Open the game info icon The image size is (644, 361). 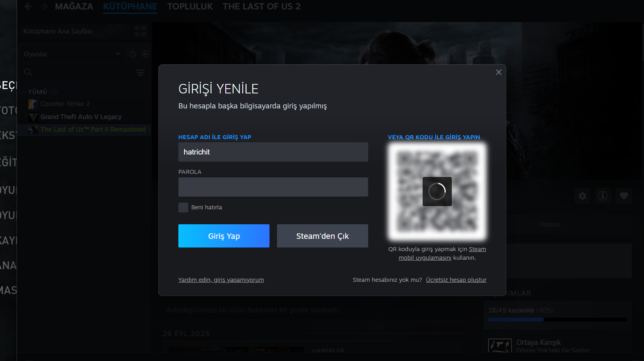click(603, 196)
